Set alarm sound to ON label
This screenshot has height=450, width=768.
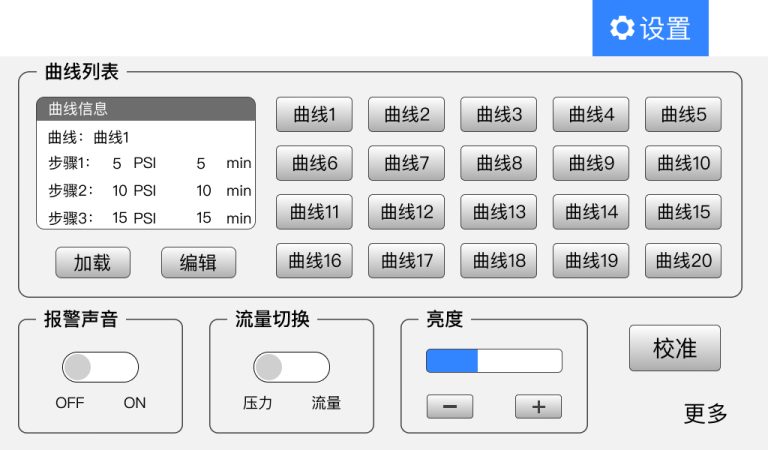coord(134,403)
